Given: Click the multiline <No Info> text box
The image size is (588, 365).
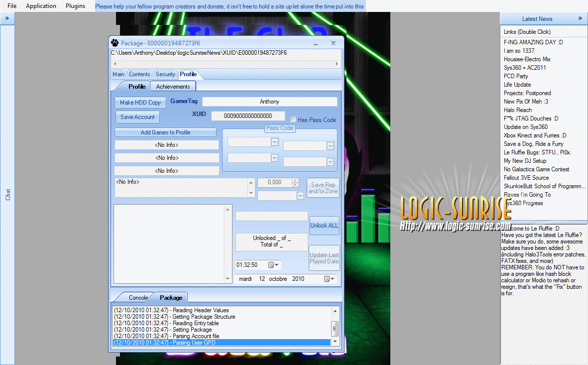Looking at the screenshot, I should (181, 188).
